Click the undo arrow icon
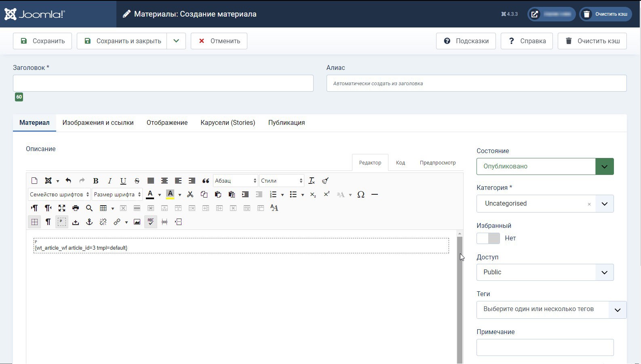The width and height of the screenshot is (641, 364). pyautogui.click(x=68, y=181)
